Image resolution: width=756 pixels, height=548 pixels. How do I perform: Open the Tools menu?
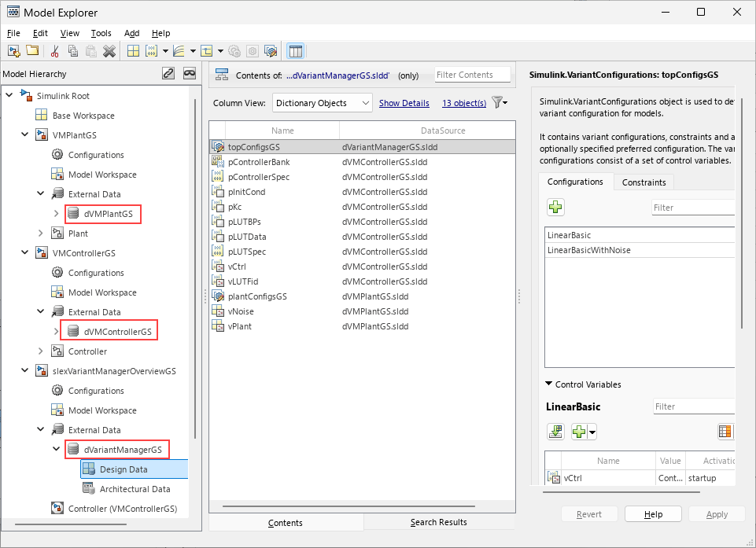[101, 33]
